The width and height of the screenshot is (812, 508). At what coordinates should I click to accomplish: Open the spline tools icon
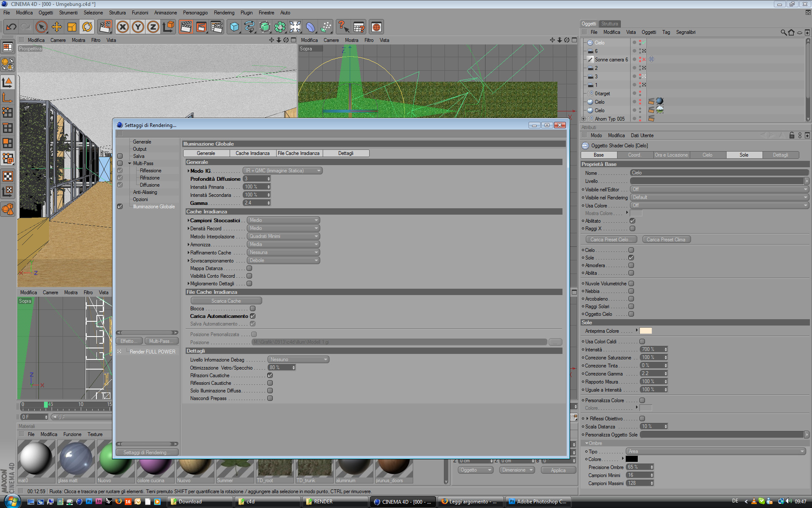(250, 27)
